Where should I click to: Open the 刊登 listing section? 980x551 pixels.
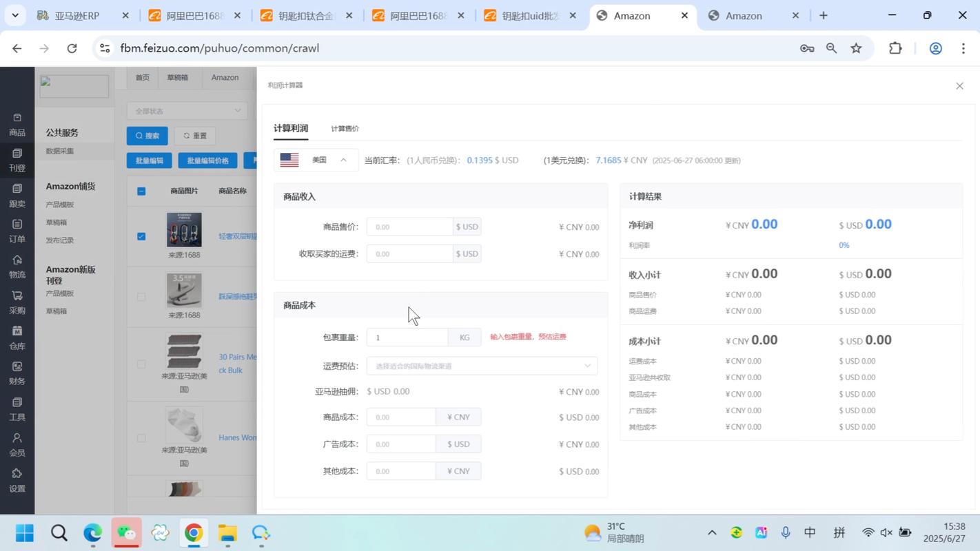(x=17, y=160)
